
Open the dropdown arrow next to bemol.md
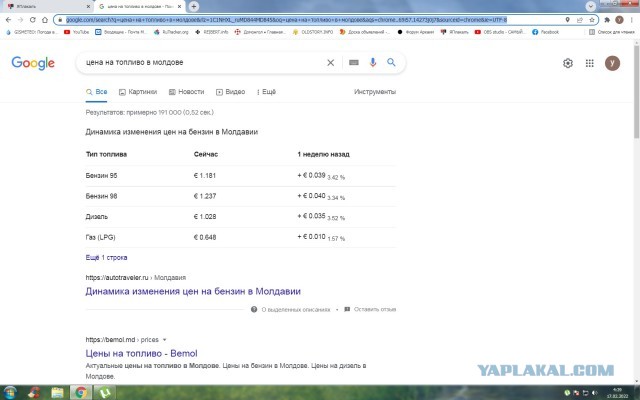[x=164, y=340]
